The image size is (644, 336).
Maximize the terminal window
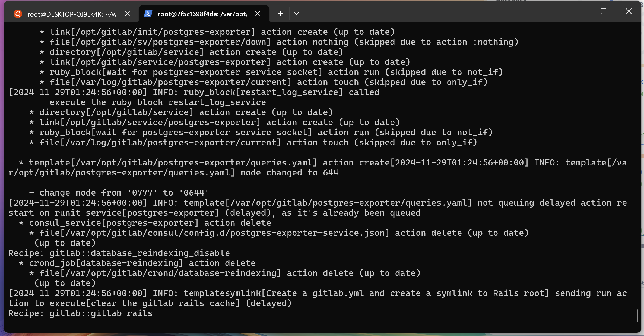point(604,11)
